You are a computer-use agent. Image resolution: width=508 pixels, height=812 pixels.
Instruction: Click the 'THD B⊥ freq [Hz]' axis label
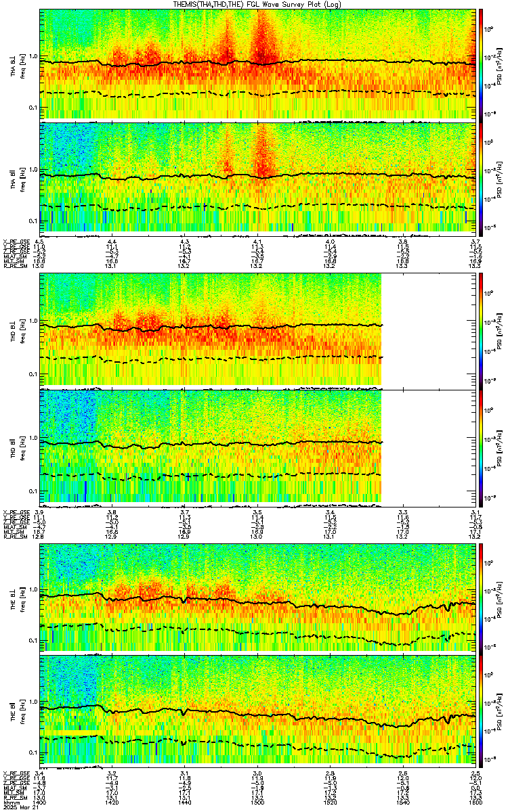[16, 331]
